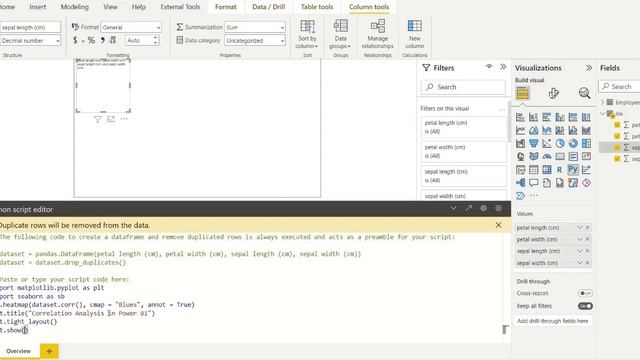Image resolution: width=640 pixels, height=360 pixels.
Task: Expand the Employee table in Fields
Action: coord(602,102)
